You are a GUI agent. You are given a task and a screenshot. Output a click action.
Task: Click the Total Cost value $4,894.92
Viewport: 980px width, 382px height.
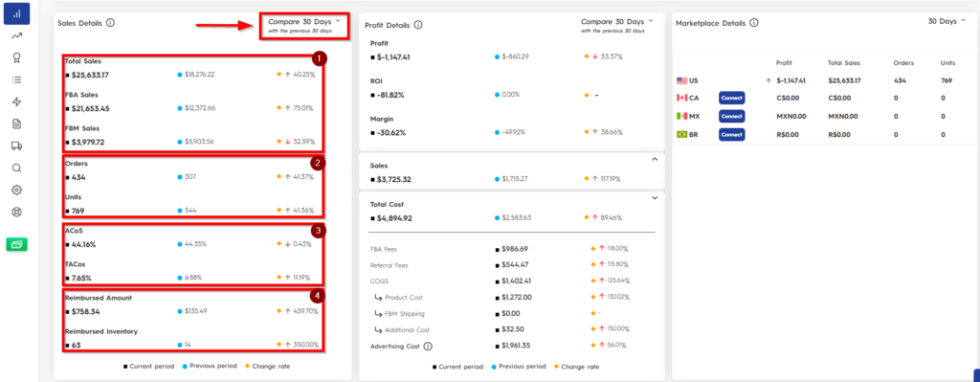(394, 219)
